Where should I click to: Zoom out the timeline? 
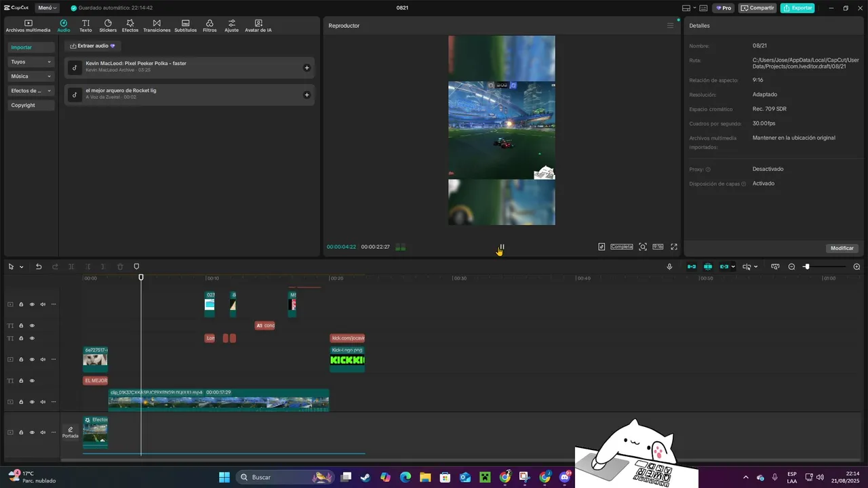[x=791, y=267]
